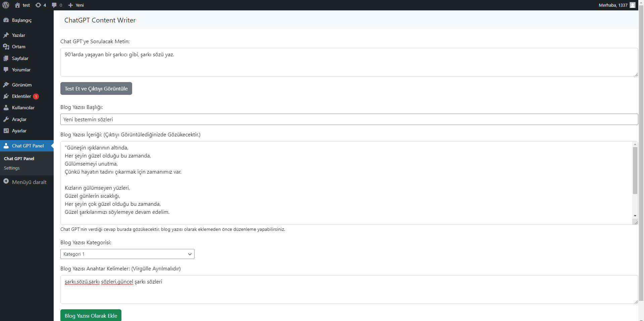Click the red plugin update badge
Screen dimensions: 644x321
tap(36, 97)
